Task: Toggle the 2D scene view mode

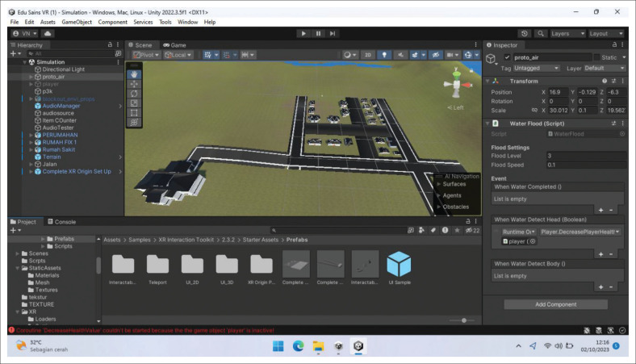Action: [x=368, y=55]
